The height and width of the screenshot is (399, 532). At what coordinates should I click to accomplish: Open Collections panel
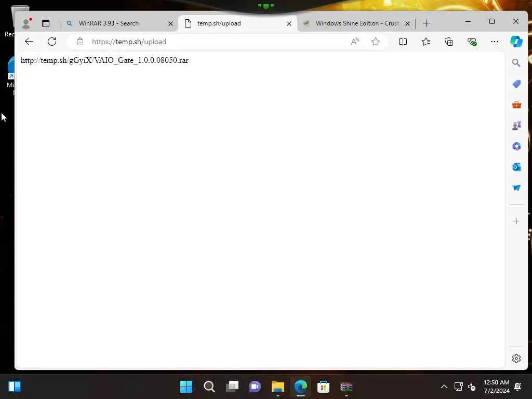(x=449, y=42)
